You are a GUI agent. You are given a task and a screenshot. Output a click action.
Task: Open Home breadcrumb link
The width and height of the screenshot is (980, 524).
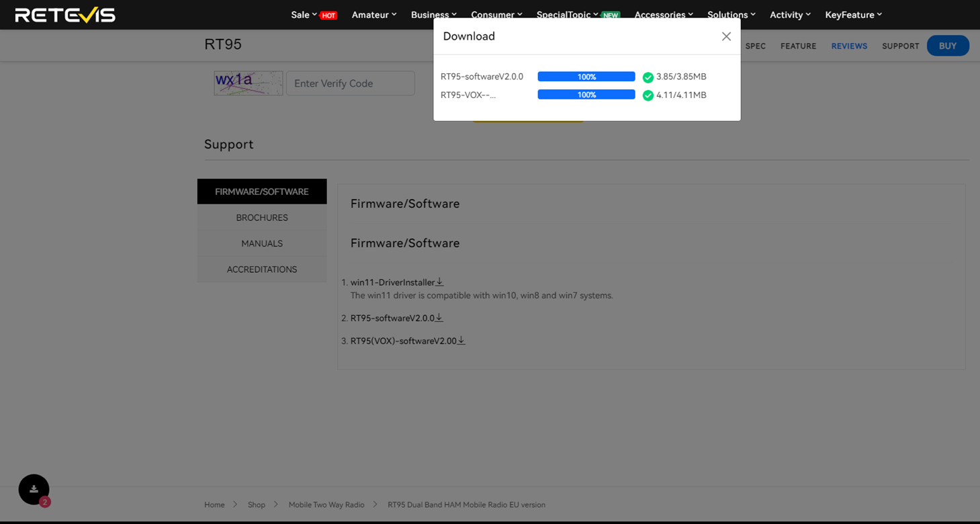(214, 505)
